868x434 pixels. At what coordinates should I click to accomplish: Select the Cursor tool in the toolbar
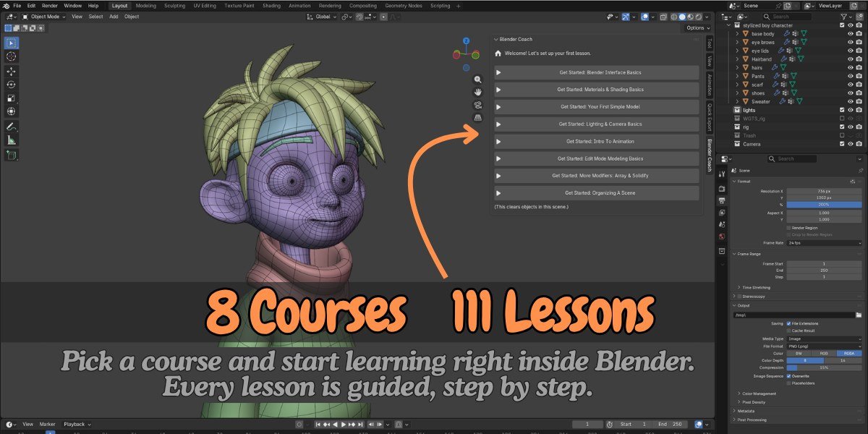pyautogui.click(x=12, y=56)
